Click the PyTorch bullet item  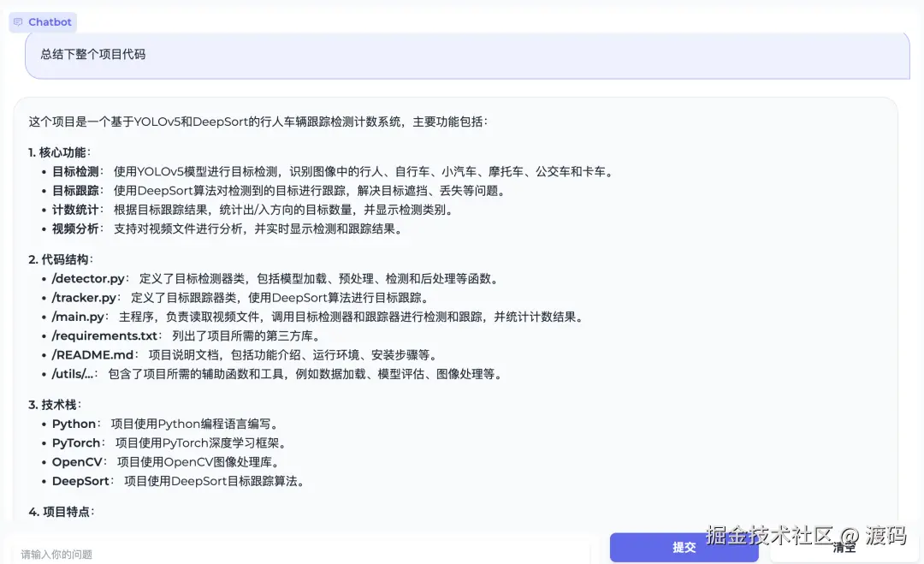tap(170, 443)
